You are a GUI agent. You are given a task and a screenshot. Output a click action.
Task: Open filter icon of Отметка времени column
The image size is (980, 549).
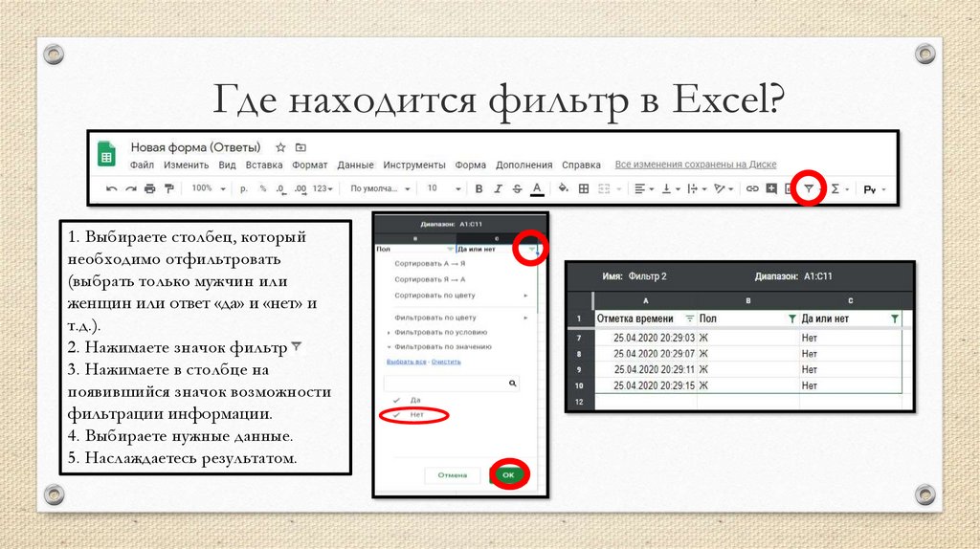coord(689,318)
